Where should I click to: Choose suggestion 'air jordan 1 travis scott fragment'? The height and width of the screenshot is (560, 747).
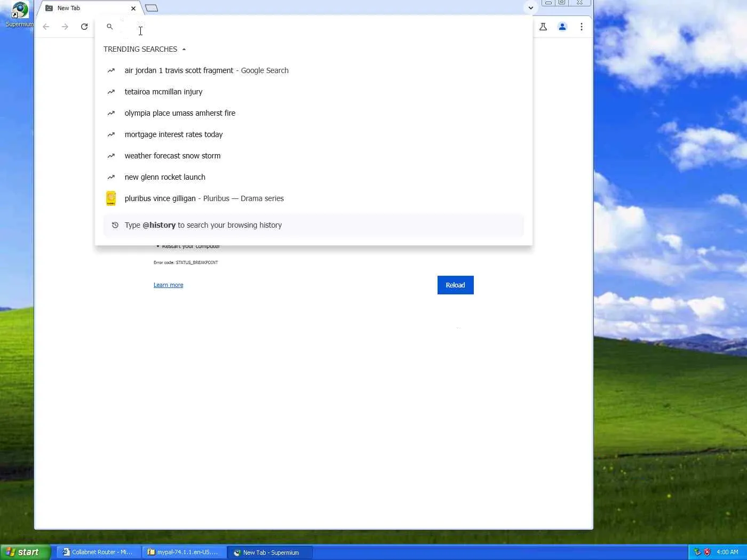tap(314, 70)
